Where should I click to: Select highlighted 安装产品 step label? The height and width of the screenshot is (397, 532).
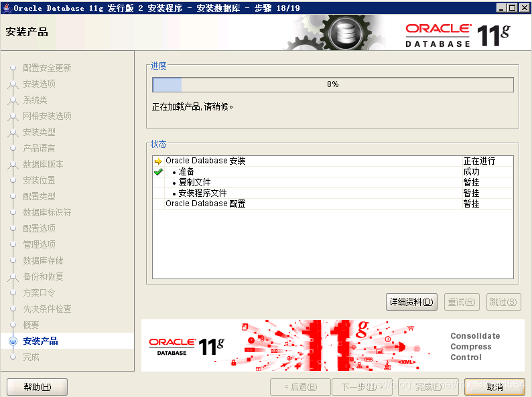[x=40, y=341]
